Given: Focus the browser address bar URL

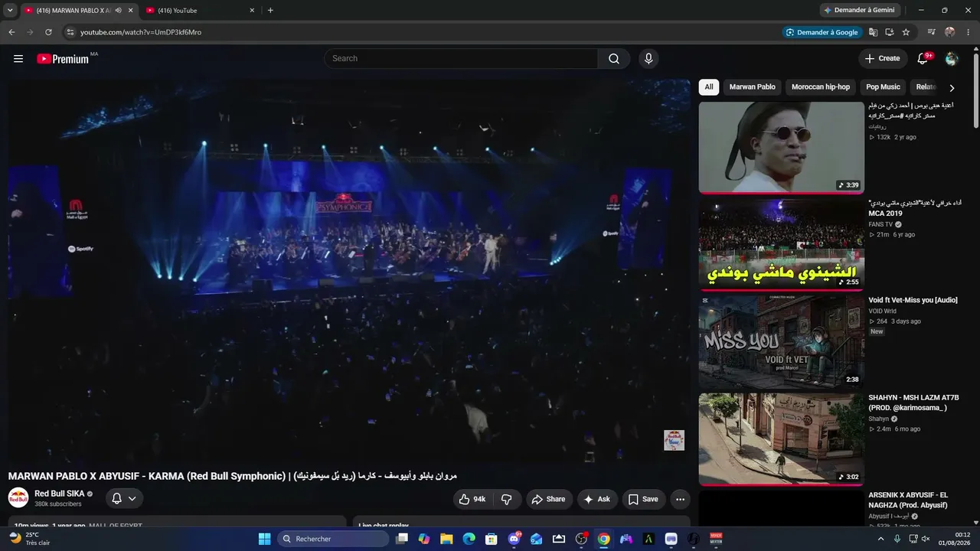Looking at the screenshot, I should click(141, 32).
